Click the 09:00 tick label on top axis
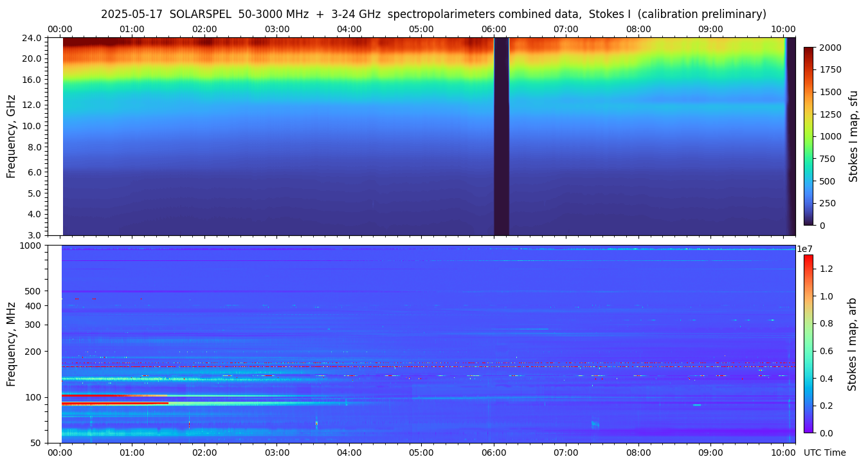The image size is (868, 466). click(x=710, y=29)
